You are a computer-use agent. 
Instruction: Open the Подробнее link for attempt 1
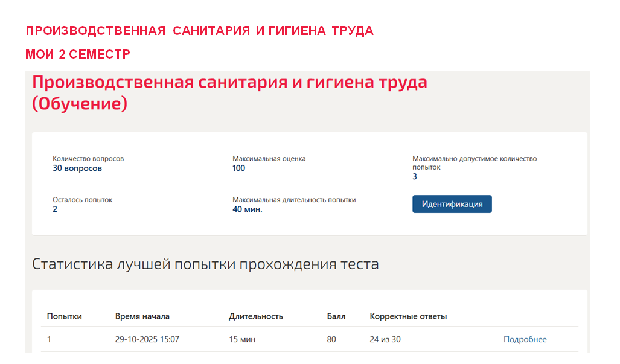point(525,339)
